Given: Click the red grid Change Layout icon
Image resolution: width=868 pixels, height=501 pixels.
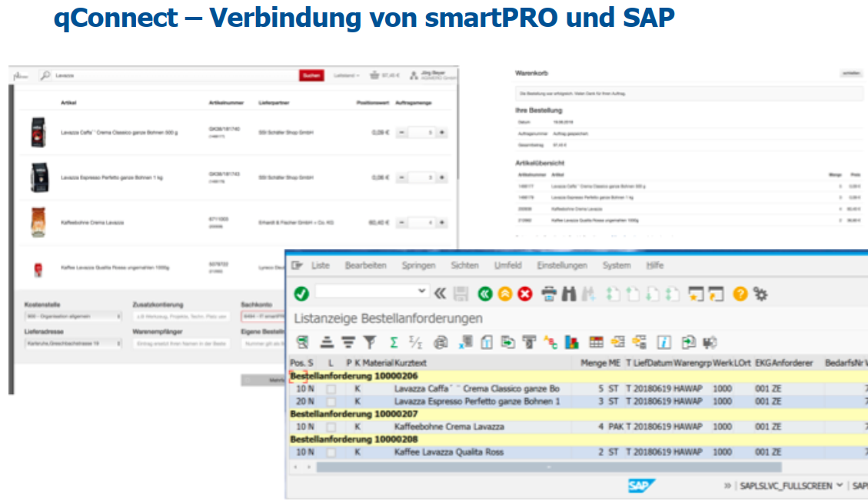Looking at the screenshot, I should tap(596, 342).
